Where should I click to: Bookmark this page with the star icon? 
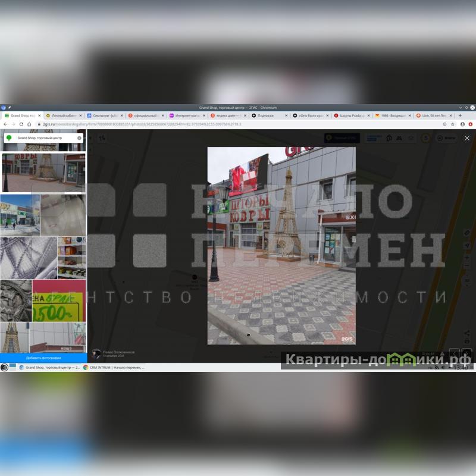453,124
